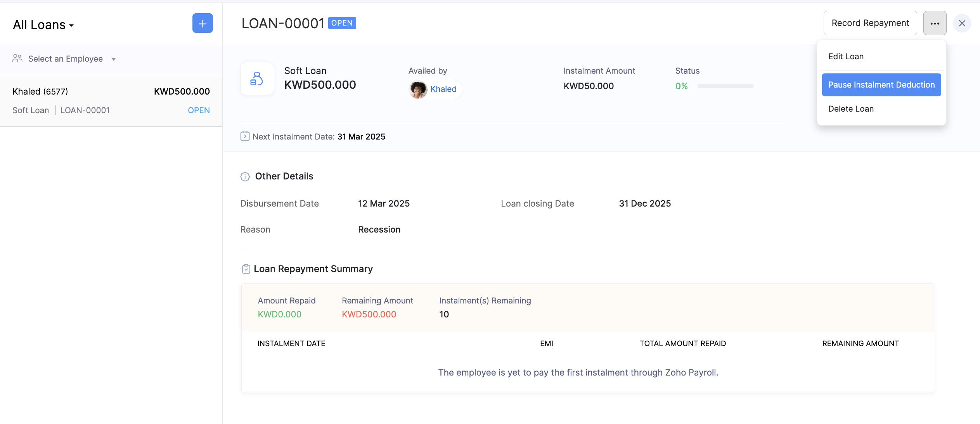Open the Khaled employee link
The width and height of the screenshot is (980, 424).
tap(443, 89)
